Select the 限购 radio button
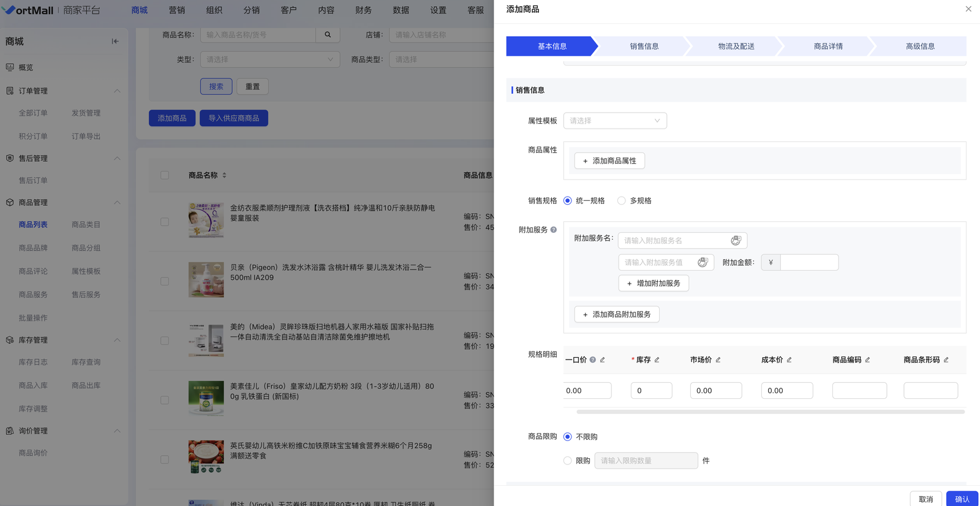 coord(568,461)
